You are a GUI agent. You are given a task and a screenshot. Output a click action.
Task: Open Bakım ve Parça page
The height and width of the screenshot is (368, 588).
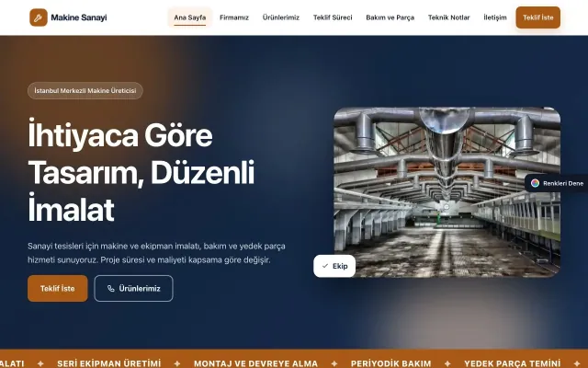[390, 17]
